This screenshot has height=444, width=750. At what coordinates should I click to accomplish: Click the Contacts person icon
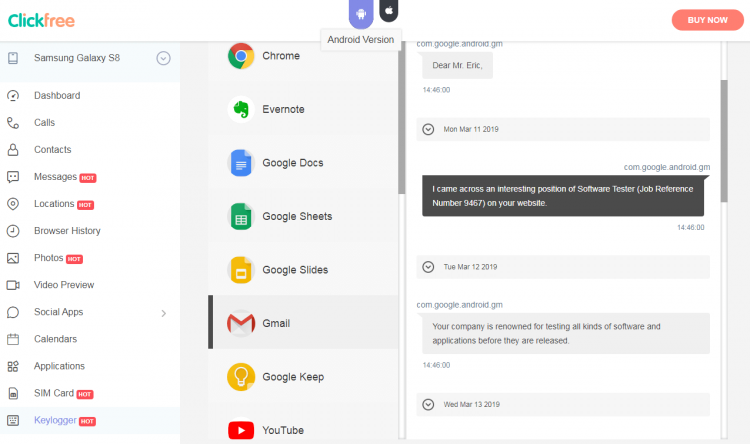click(x=13, y=150)
